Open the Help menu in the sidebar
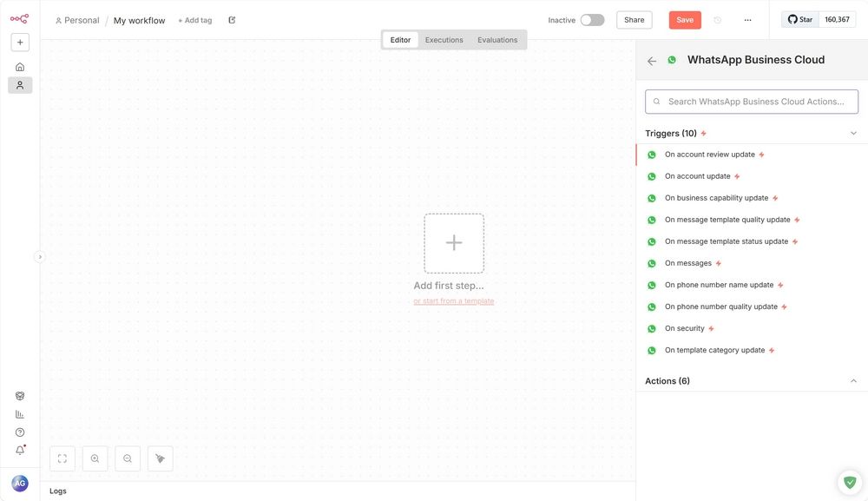 [18, 431]
